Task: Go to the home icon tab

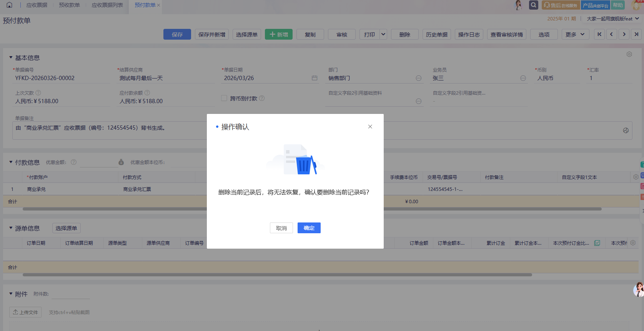Action: pyautogui.click(x=9, y=5)
